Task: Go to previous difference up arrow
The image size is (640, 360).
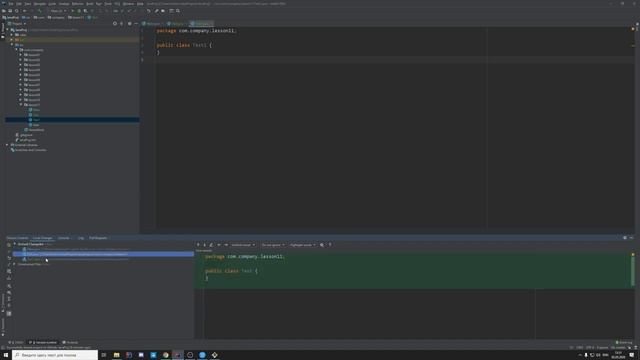Action: pyautogui.click(x=198, y=245)
